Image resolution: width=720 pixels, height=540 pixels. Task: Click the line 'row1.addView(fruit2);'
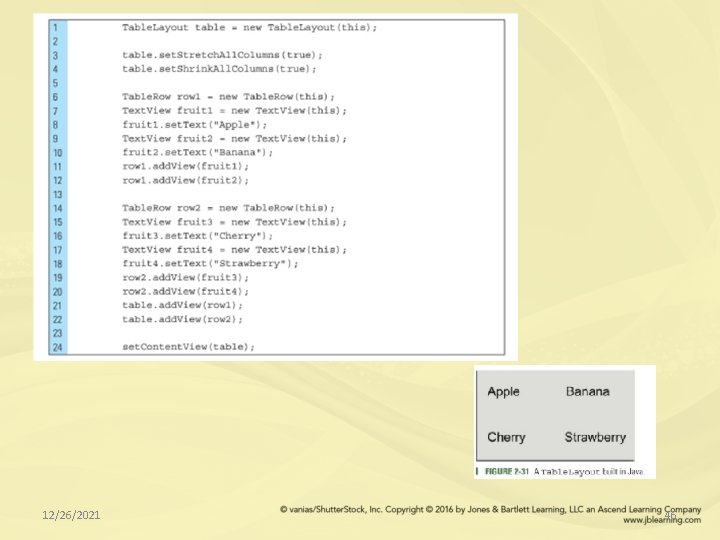click(x=186, y=180)
